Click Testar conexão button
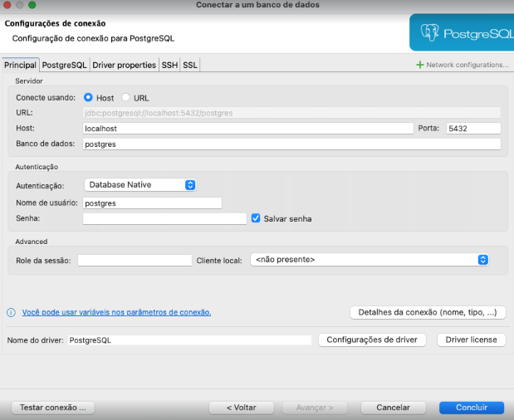Screen dimensions: 514x420 53,408
